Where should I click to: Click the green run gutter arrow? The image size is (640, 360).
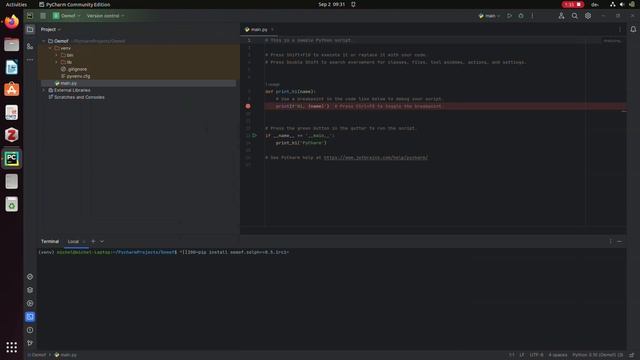[x=254, y=135]
